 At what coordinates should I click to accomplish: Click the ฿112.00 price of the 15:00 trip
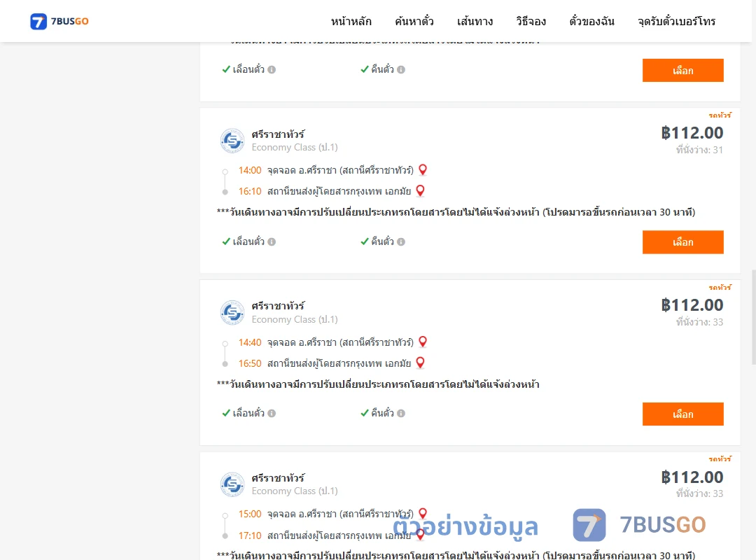pyautogui.click(x=692, y=477)
